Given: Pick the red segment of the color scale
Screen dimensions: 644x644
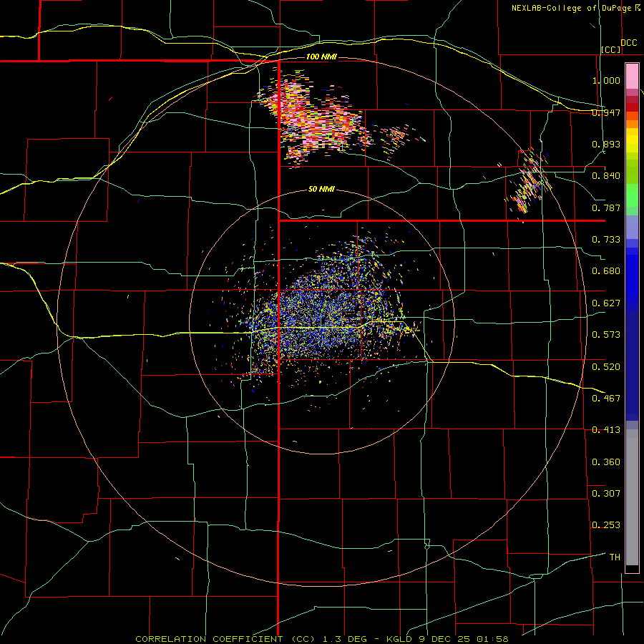Looking at the screenshot, I should [x=632, y=107].
